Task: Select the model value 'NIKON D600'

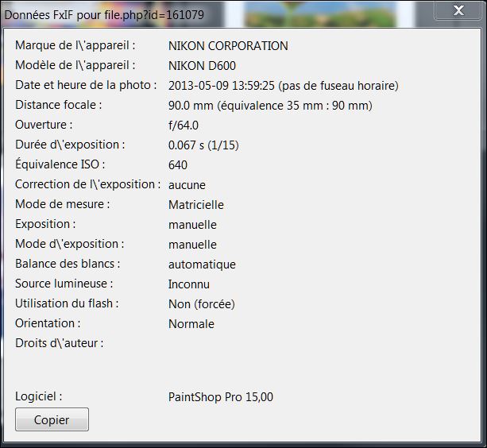Action: [x=202, y=66]
